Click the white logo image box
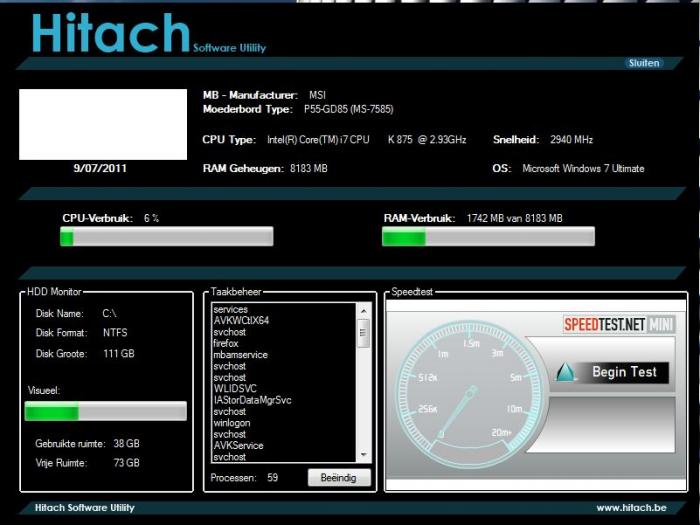700x525 pixels. tap(103, 125)
